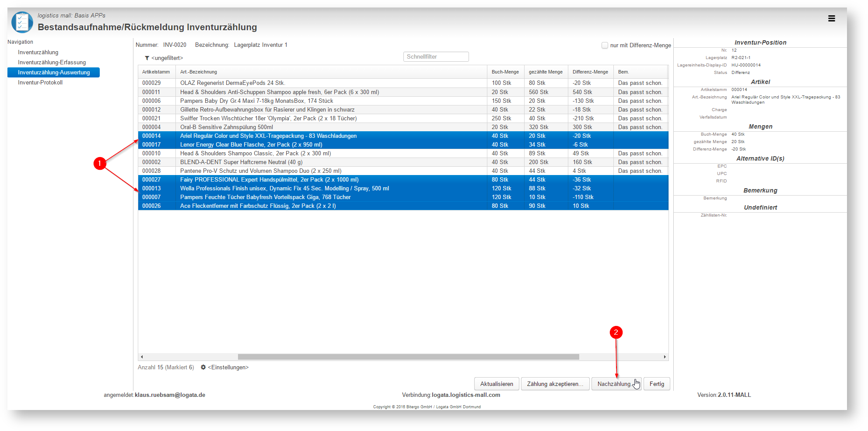868x431 pixels.
Task: Click the Zählung akzeptieren button
Action: coord(555,384)
